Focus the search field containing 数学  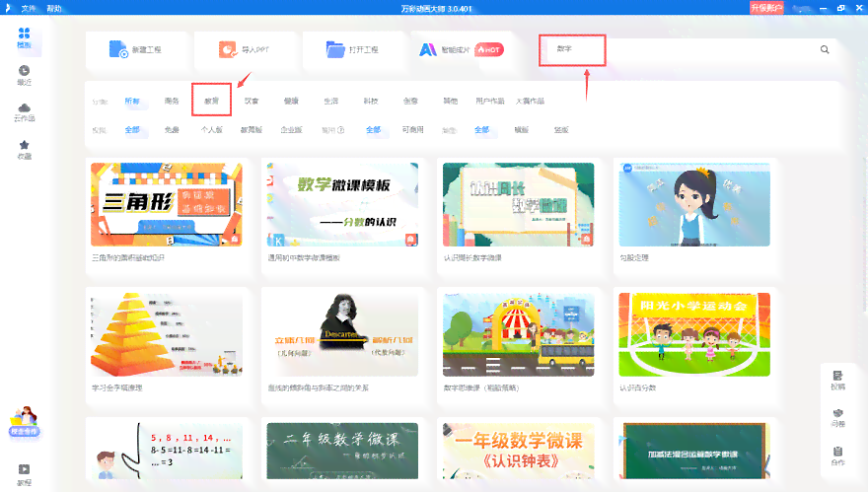tap(687, 50)
